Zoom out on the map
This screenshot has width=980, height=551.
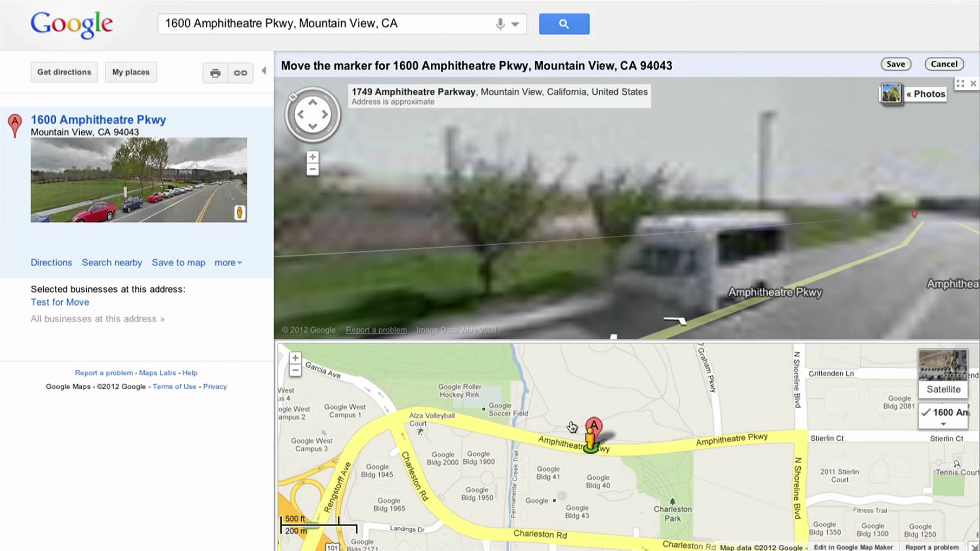[x=295, y=370]
